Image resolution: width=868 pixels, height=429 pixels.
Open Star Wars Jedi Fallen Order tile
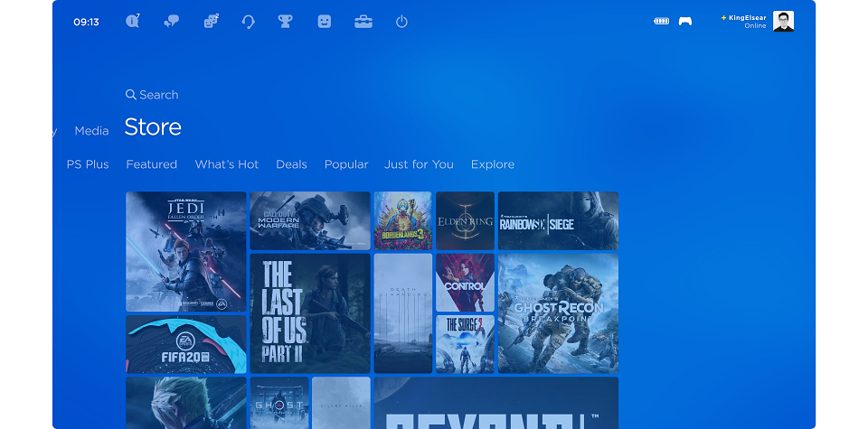pos(186,252)
